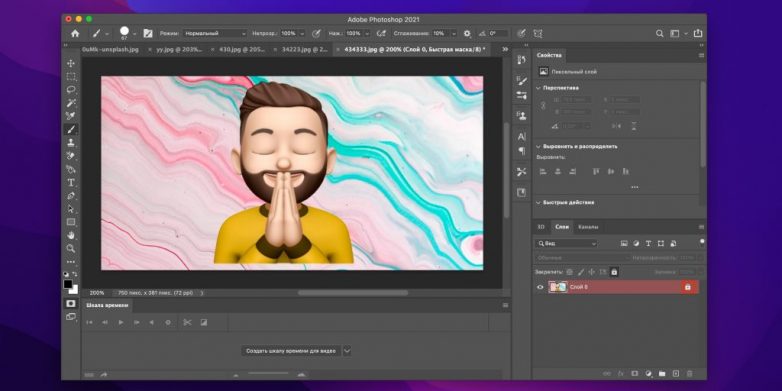
Task: Select the Zoom tool
Action: 71,248
